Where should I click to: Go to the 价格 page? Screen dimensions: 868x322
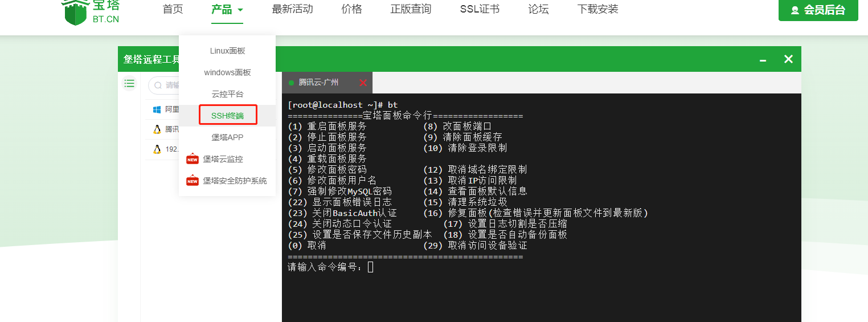pos(351,9)
